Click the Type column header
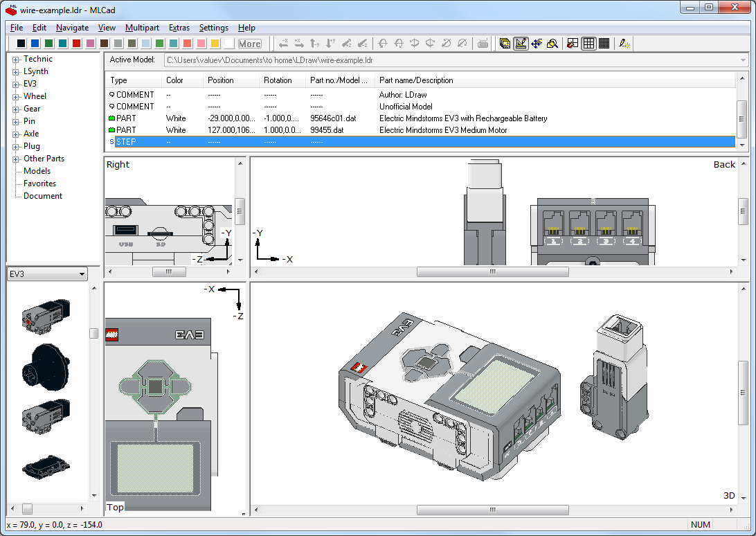The height and width of the screenshot is (536, 756). pyautogui.click(x=134, y=80)
